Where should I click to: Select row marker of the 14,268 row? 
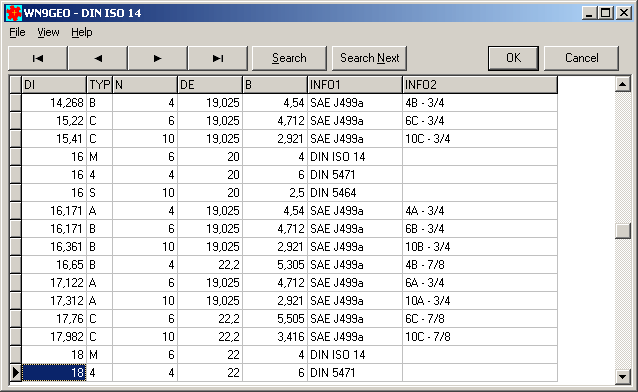15,103
